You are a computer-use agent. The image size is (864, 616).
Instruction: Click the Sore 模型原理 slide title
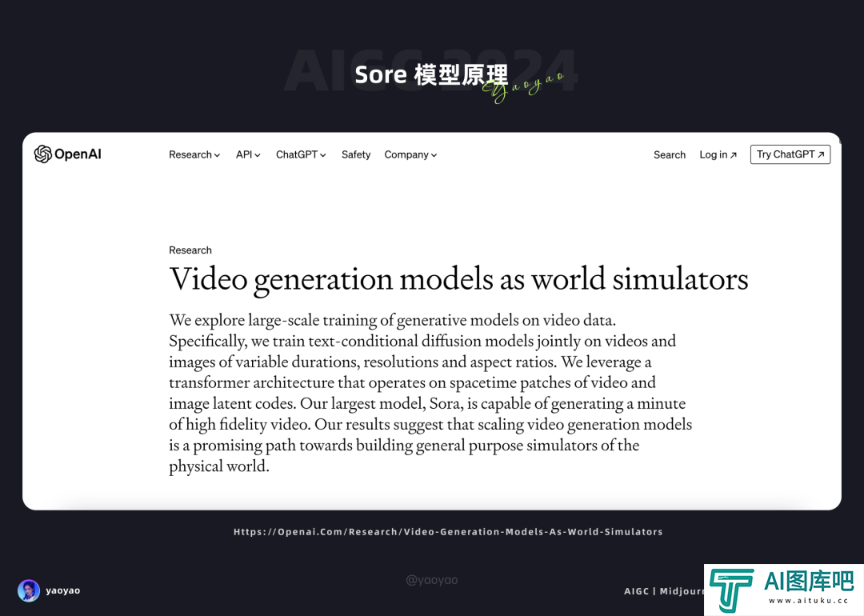point(431,75)
